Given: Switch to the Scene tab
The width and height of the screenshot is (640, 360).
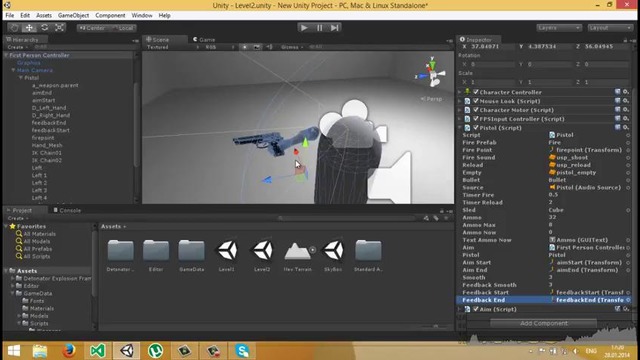Looking at the screenshot, I should pos(158,40).
